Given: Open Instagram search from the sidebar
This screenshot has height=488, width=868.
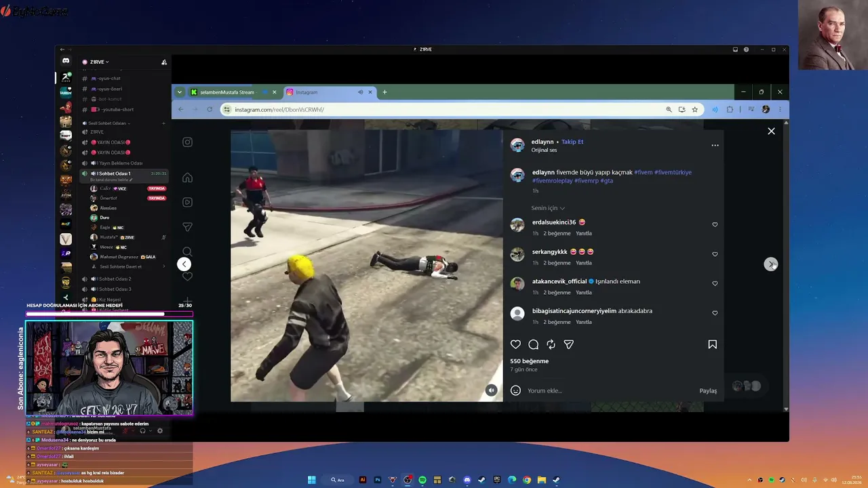Looking at the screenshot, I should (x=187, y=251).
